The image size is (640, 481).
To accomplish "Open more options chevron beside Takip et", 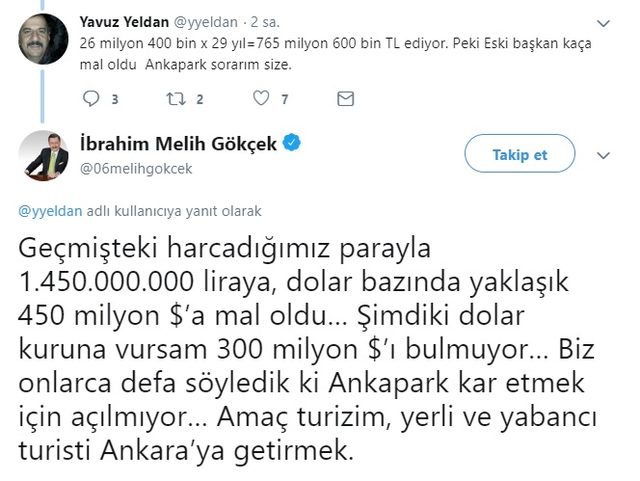I will click(603, 155).
